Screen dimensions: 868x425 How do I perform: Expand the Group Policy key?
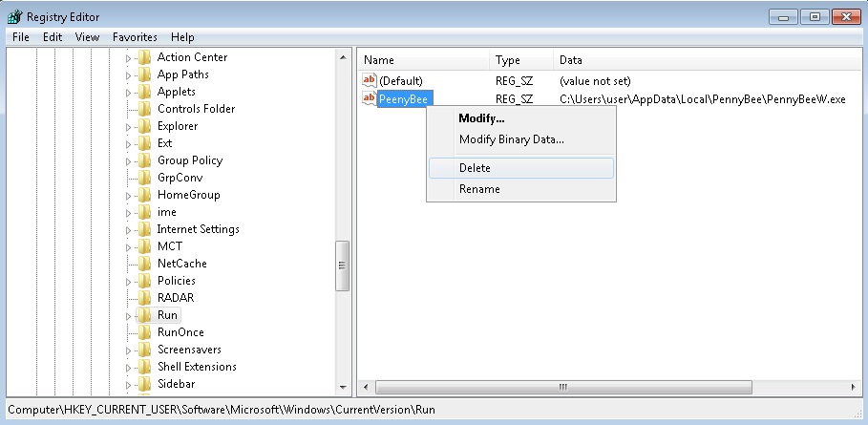(x=128, y=161)
